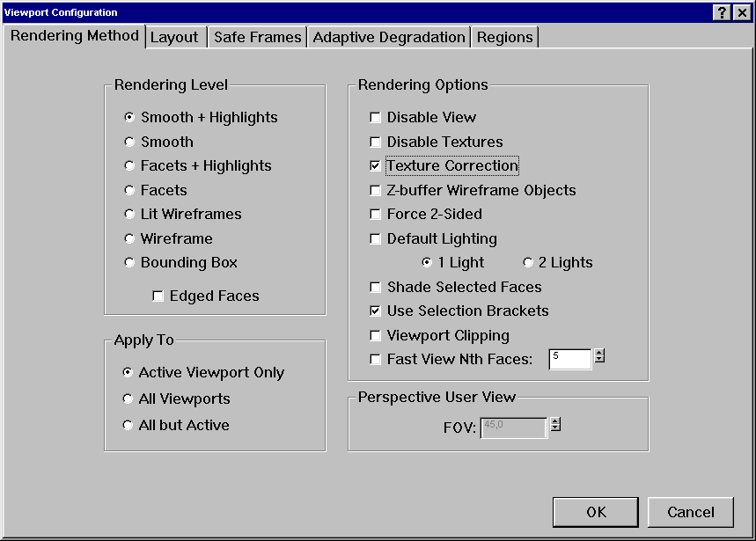The width and height of the screenshot is (756, 541).
Task: Apply settings to All Viewports
Action: 128,398
